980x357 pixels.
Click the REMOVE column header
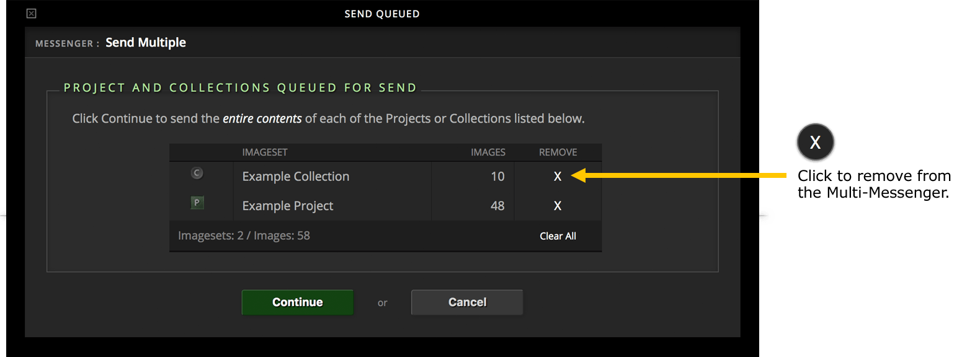tap(558, 152)
